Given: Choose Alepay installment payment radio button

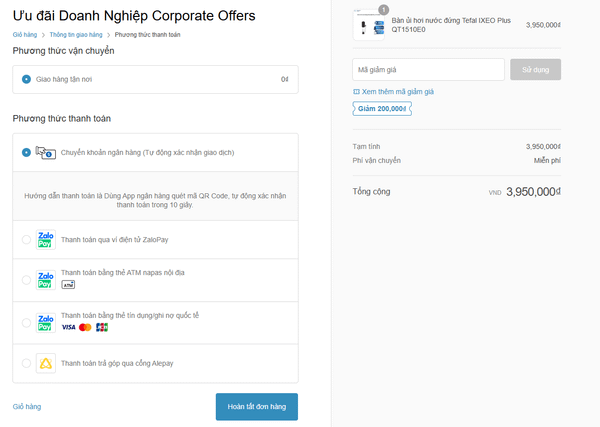Looking at the screenshot, I should tap(26, 363).
